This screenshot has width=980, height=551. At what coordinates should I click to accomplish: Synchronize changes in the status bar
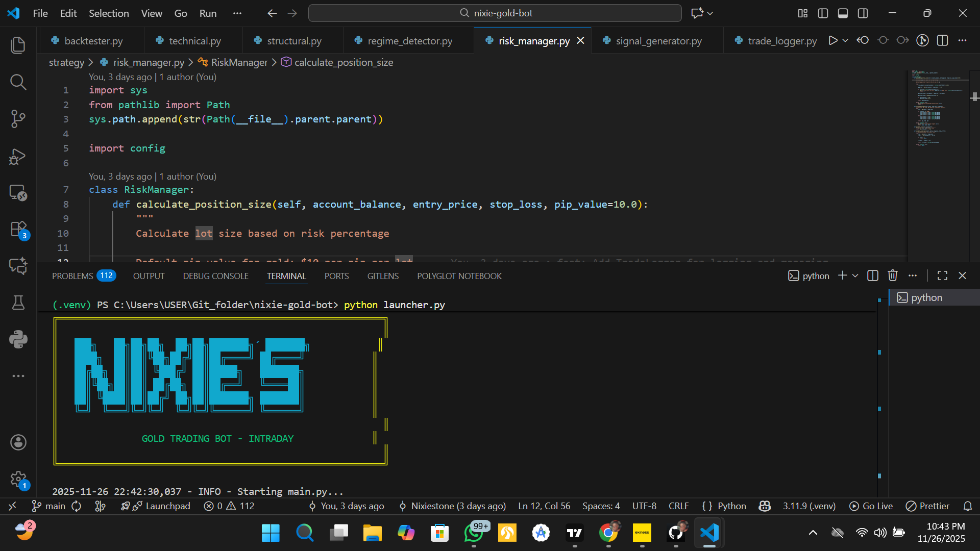click(x=77, y=506)
